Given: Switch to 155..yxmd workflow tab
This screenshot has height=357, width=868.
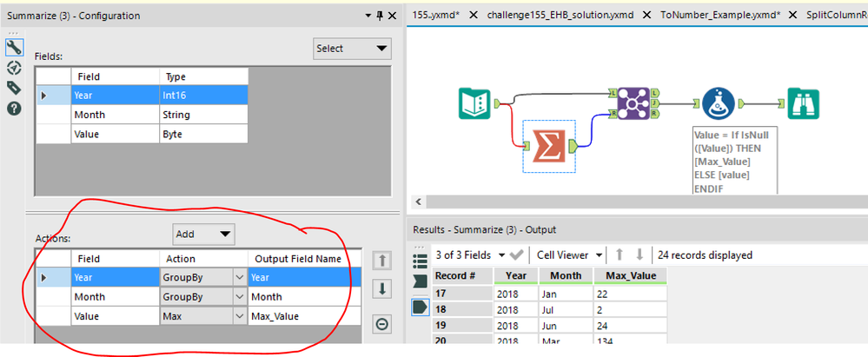Looking at the screenshot, I should [x=436, y=15].
